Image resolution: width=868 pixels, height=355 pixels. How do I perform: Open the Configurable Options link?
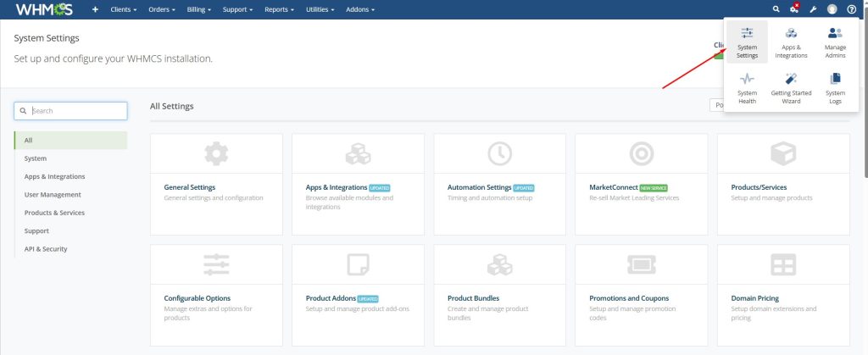point(197,298)
